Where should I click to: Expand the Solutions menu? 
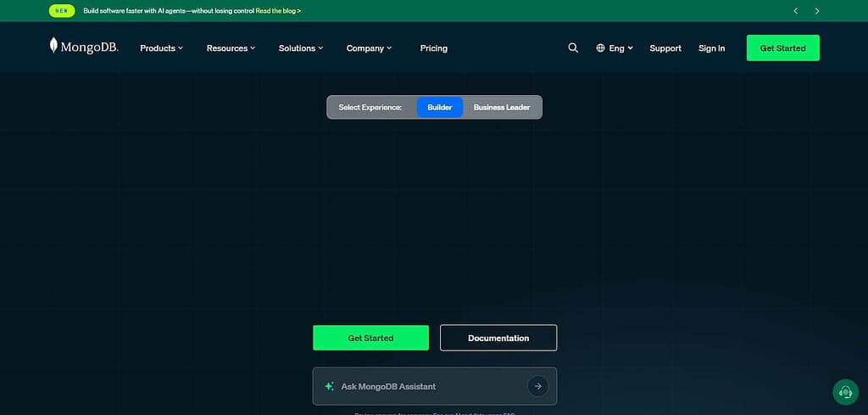pos(301,48)
